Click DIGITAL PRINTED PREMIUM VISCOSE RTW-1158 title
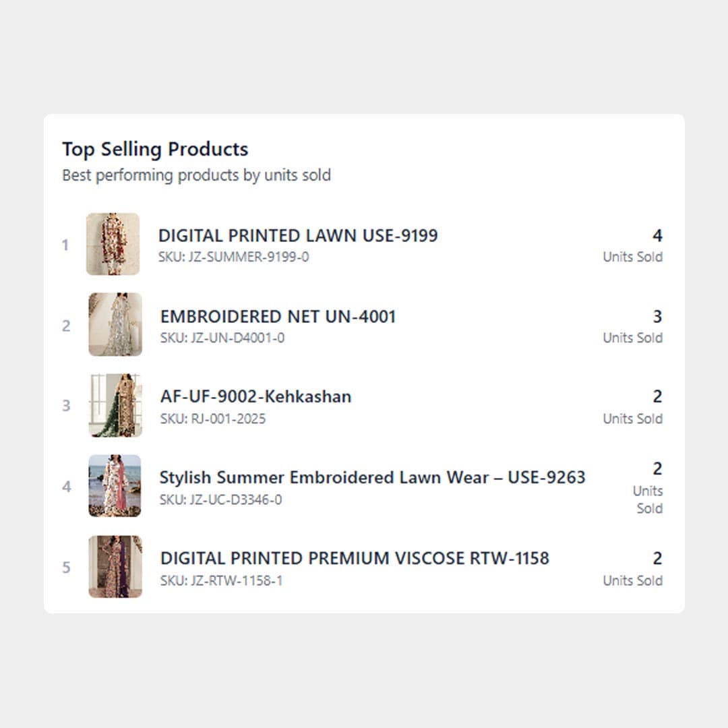728x728 pixels. 355,559
